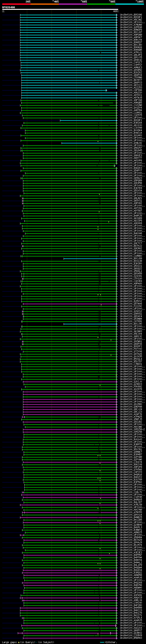146x644 pixels.
Task: Select hit UniRef100_A6N858
Action: pos(131,575)
